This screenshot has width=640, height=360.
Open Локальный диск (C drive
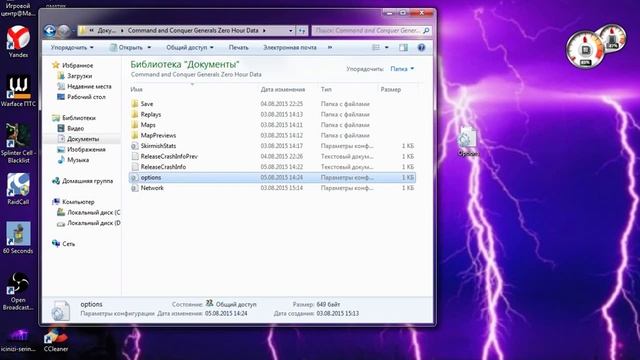pos(93,213)
